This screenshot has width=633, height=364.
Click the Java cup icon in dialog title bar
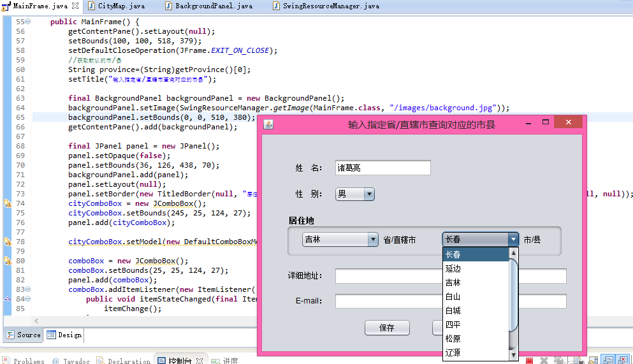pyautogui.click(x=268, y=124)
